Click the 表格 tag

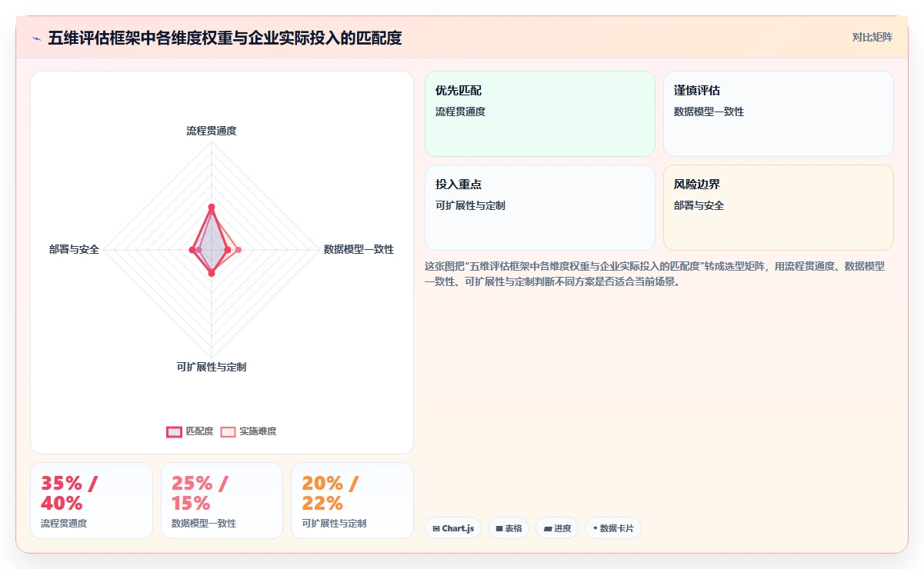click(x=509, y=528)
